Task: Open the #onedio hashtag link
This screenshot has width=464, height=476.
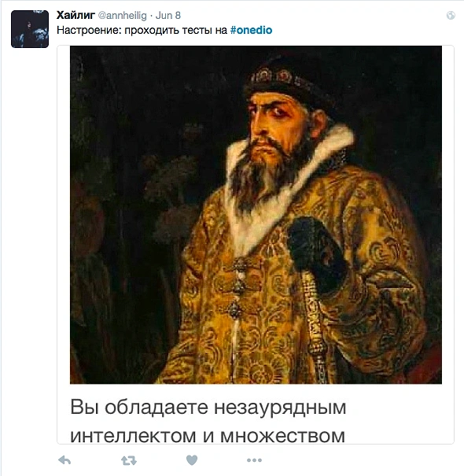Action: (252, 30)
